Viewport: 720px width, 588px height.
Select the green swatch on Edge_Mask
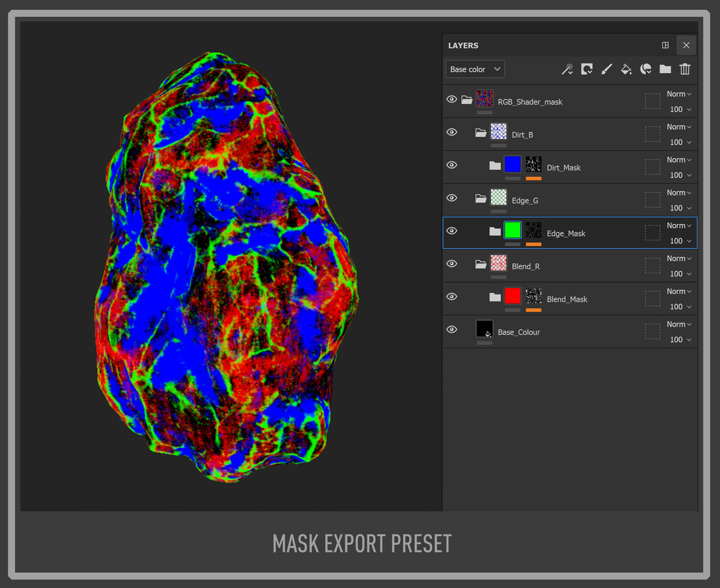click(x=512, y=230)
